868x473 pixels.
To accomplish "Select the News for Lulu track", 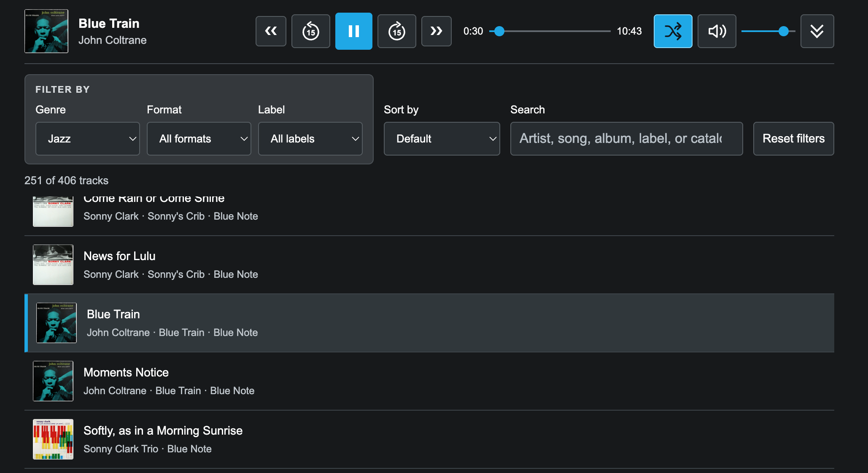I will [x=429, y=265].
